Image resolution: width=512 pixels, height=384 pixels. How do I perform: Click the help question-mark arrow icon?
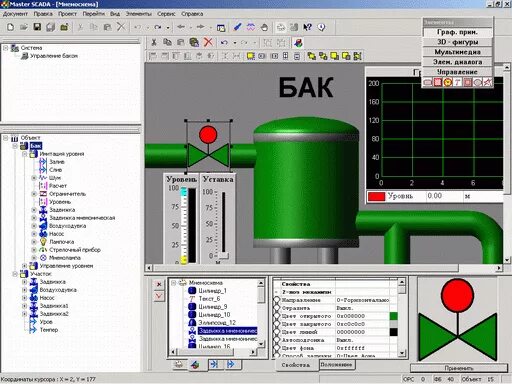pos(307,27)
